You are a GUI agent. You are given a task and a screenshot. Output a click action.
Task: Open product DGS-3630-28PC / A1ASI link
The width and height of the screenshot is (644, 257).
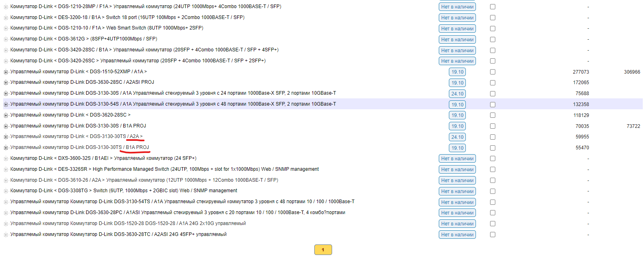178,212
